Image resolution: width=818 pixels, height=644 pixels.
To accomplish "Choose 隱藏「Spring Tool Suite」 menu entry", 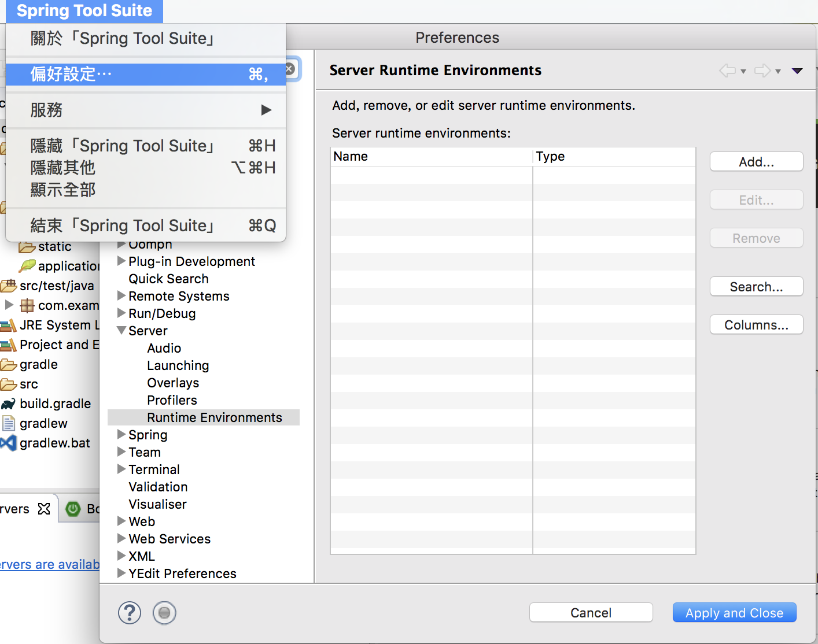I will pyautogui.click(x=146, y=146).
